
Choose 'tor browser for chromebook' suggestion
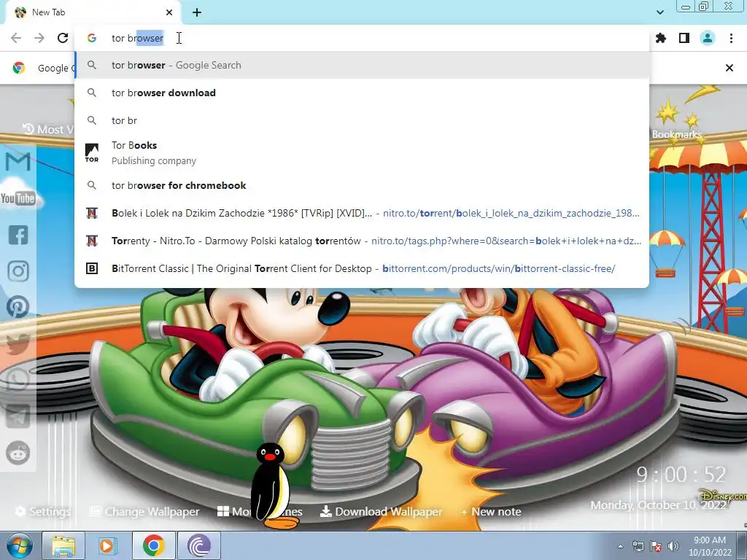[x=362, y=185]
